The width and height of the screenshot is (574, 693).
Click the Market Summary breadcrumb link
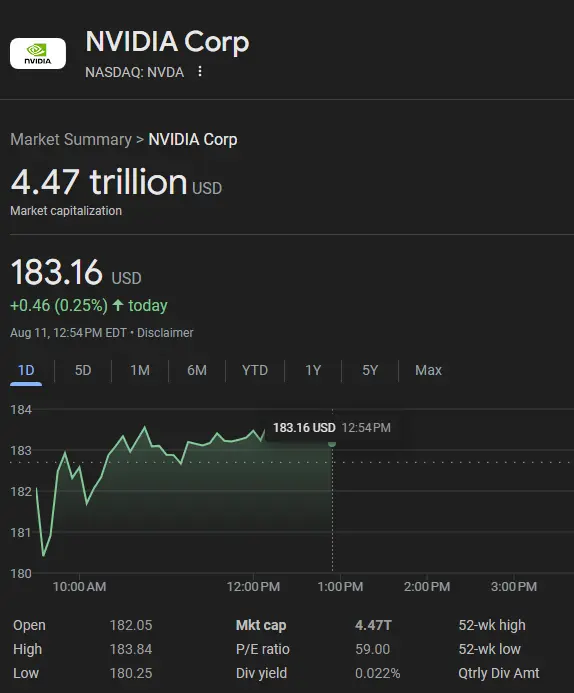[x=71, y=140]
